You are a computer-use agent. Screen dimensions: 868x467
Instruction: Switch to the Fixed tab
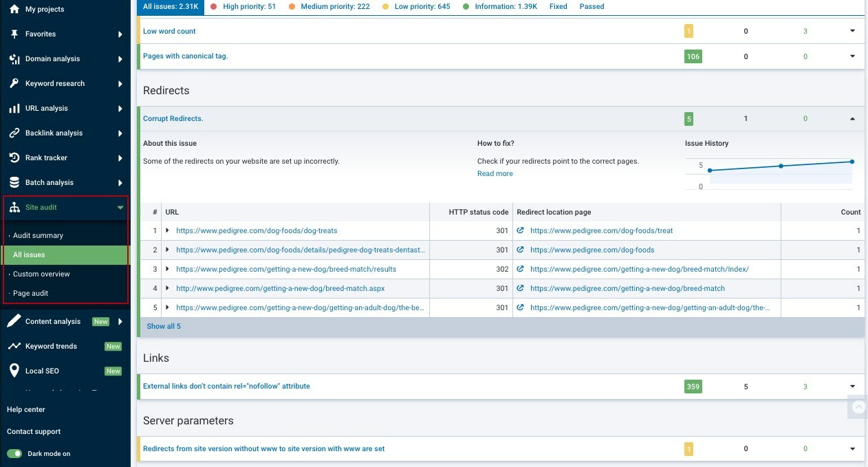[x=558, y=6]
